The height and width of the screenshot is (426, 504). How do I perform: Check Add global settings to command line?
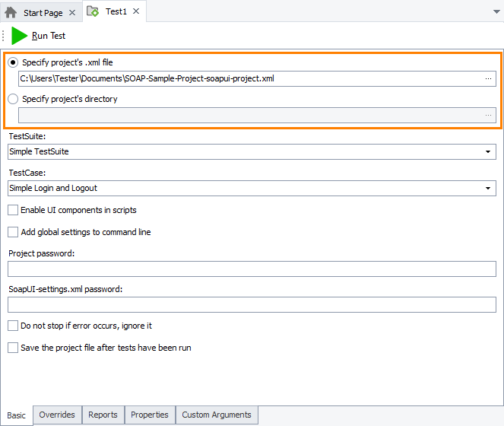[13, 232]
